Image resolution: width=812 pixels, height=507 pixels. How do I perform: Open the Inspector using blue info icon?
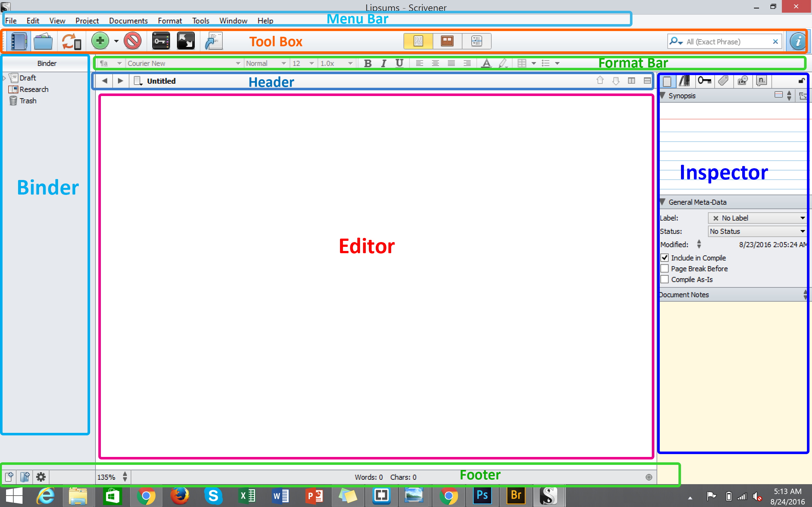(x=797, y=42)
